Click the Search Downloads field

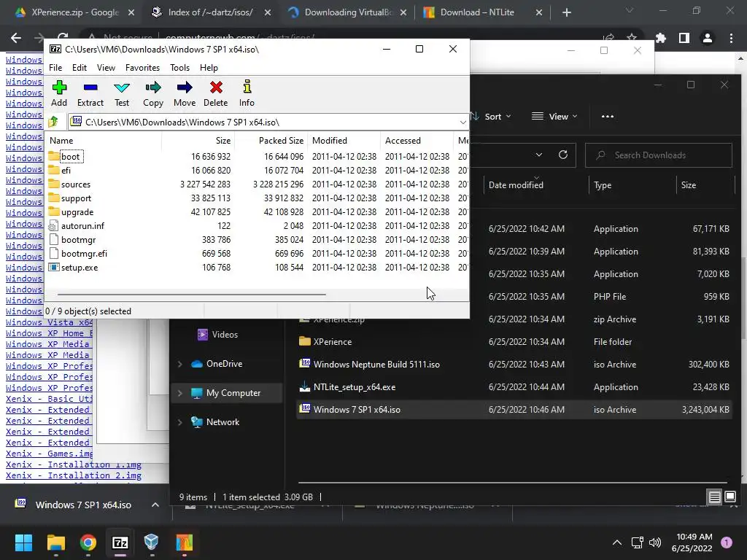[659, 155]
